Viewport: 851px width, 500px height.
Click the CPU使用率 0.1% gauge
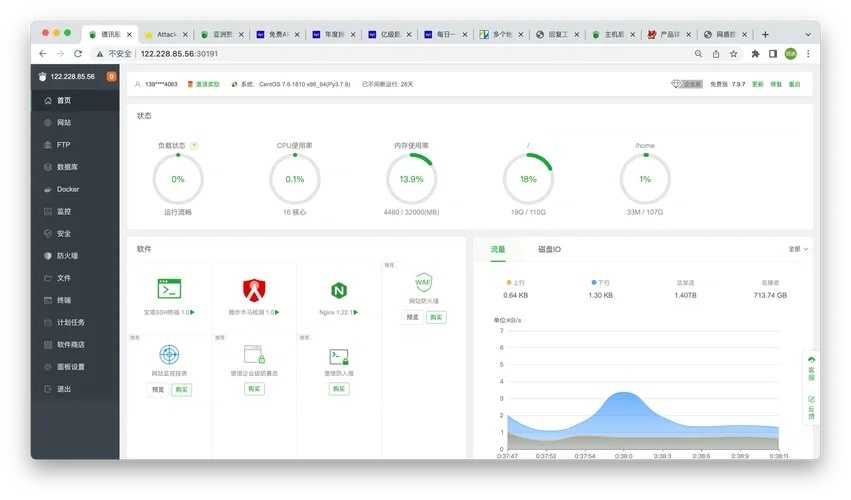[295, 179]
